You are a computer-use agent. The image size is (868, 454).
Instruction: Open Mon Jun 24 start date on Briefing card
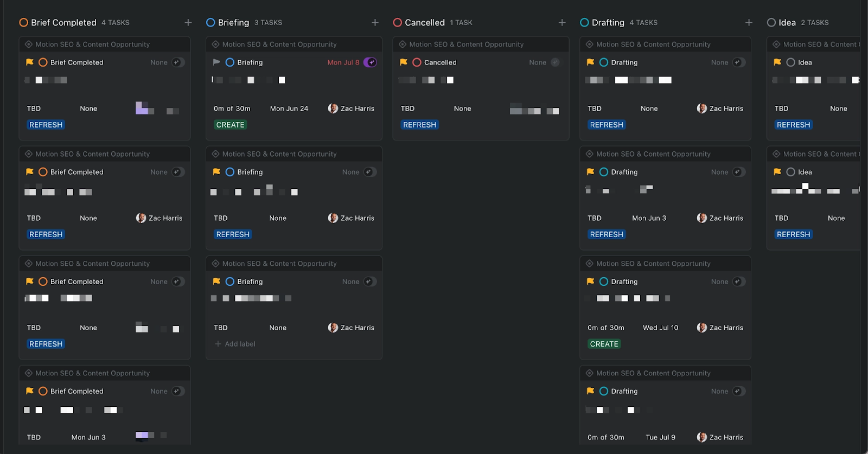(289, 108)
